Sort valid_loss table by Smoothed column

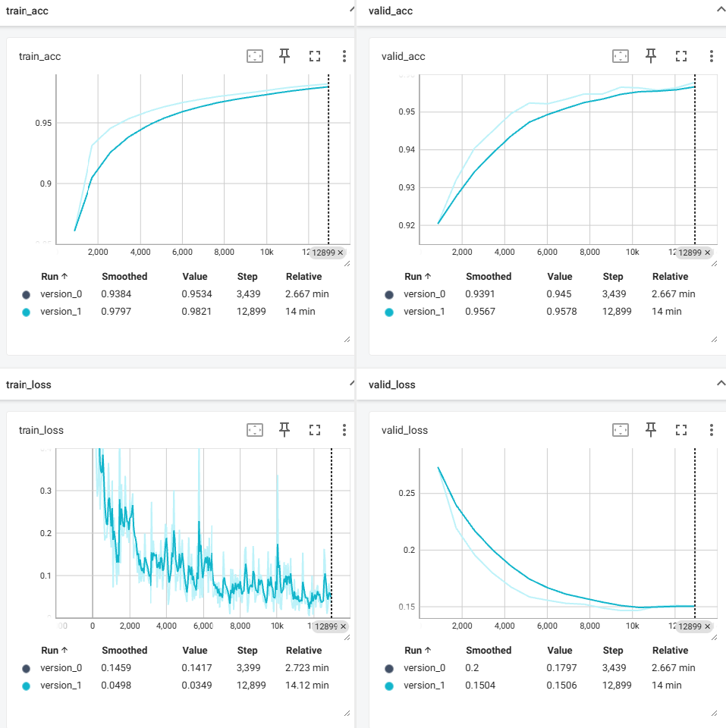coord(489,650)
